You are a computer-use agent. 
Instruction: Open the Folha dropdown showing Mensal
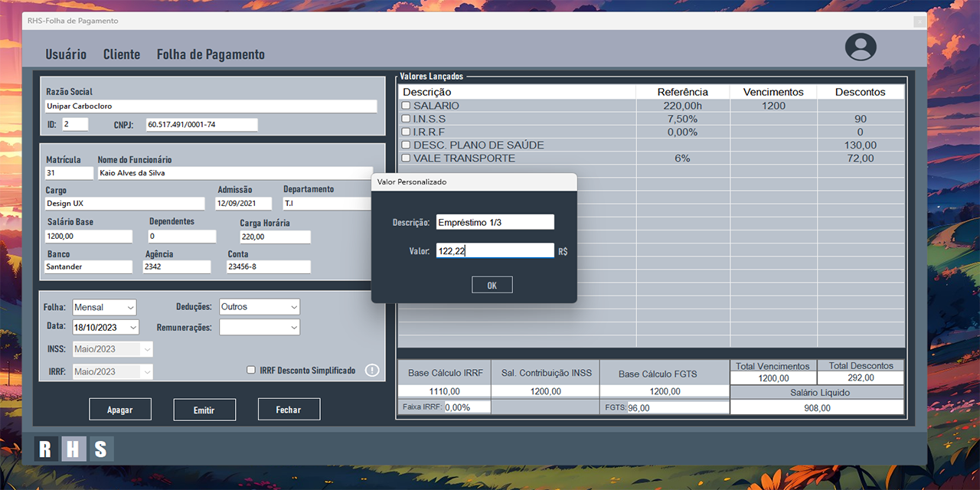[104, 307]
